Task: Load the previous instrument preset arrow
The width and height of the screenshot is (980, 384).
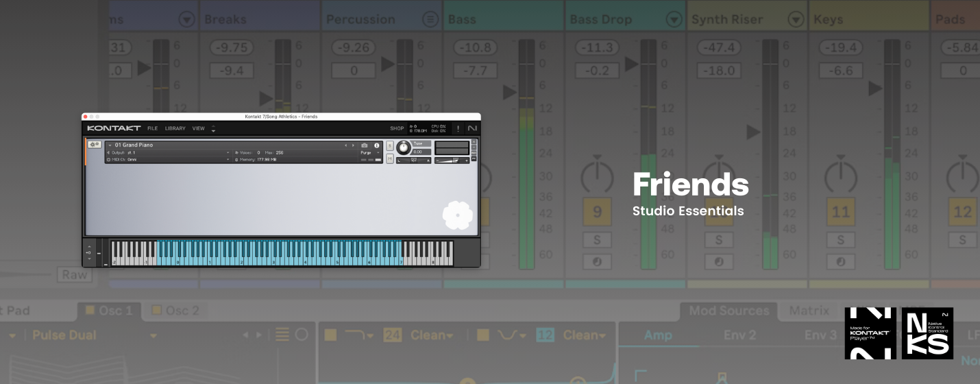Action: coord(346,145)
